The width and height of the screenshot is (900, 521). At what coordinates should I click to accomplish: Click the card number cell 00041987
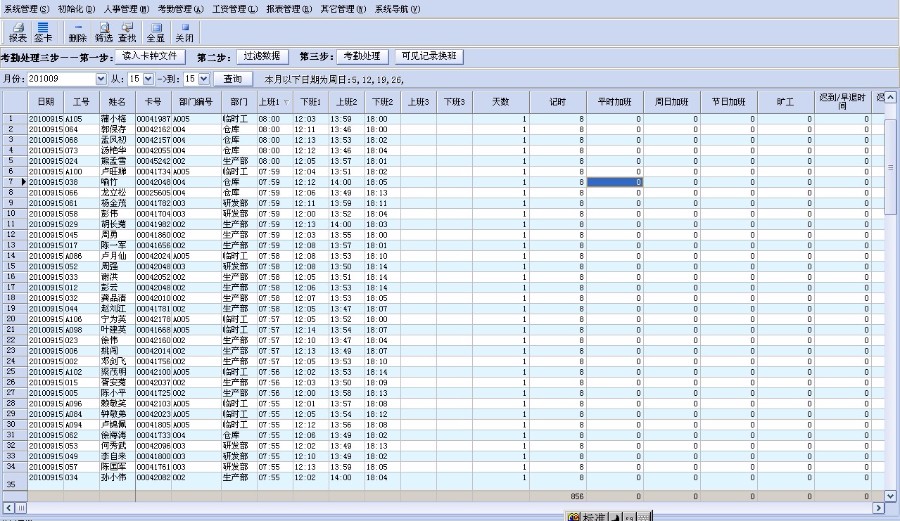(153, 119)
